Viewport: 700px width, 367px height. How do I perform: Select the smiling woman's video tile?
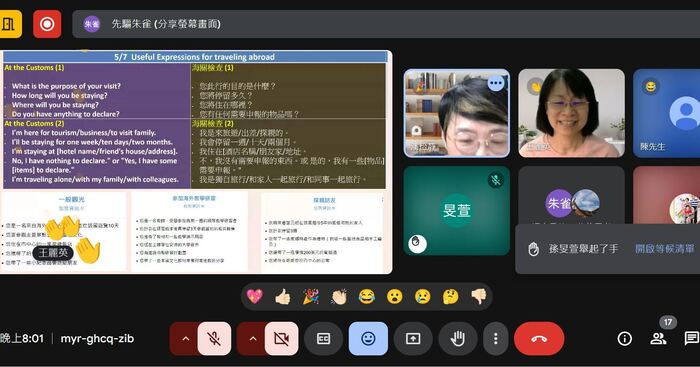(x=571, y=113)
